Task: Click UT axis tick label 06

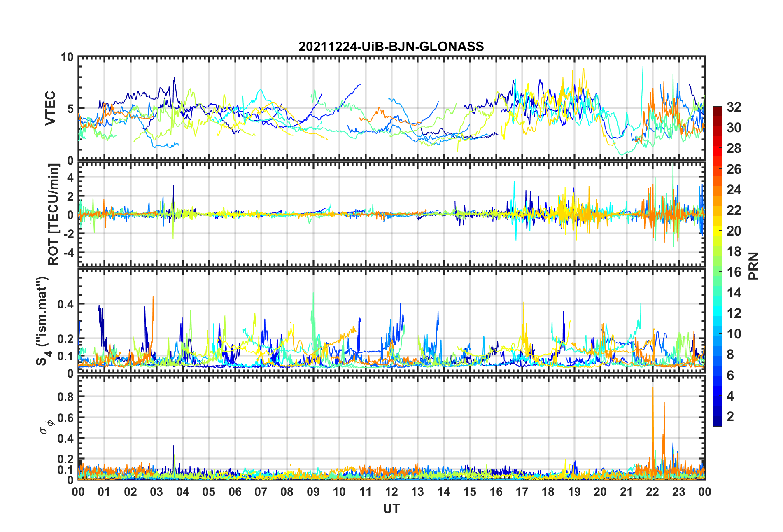Action: tap(235, 492)
